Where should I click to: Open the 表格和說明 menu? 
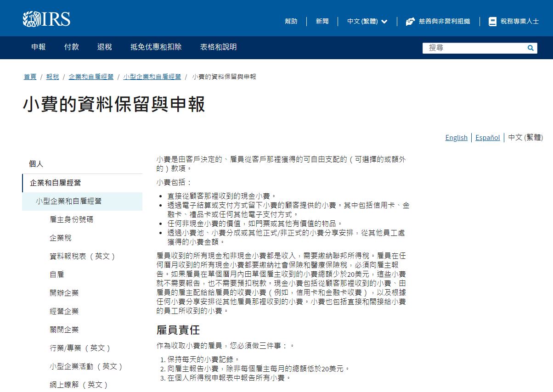pyautogui.click(x=218, y=47)
